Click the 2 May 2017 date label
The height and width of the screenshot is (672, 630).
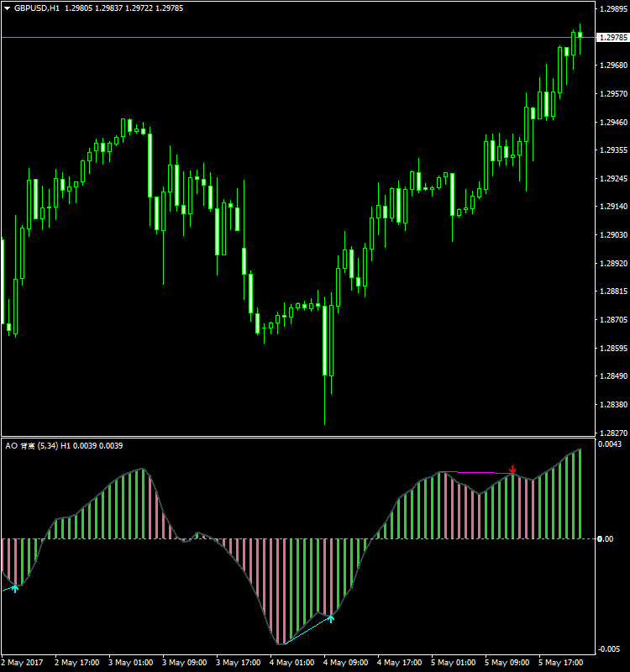click(24, 662)
